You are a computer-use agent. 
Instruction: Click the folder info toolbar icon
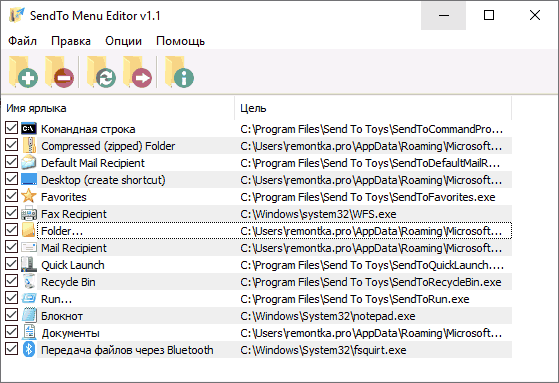click(x=179, y=72)
